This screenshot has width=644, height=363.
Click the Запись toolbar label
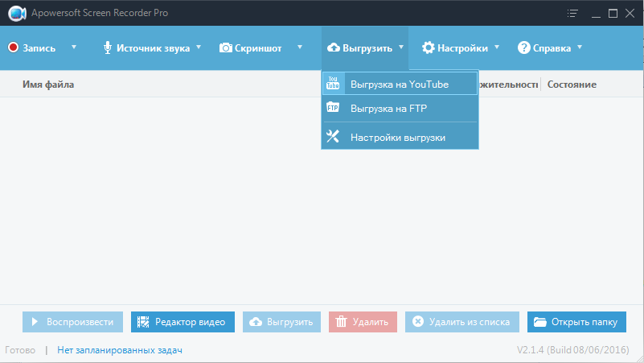pos(39,48)
